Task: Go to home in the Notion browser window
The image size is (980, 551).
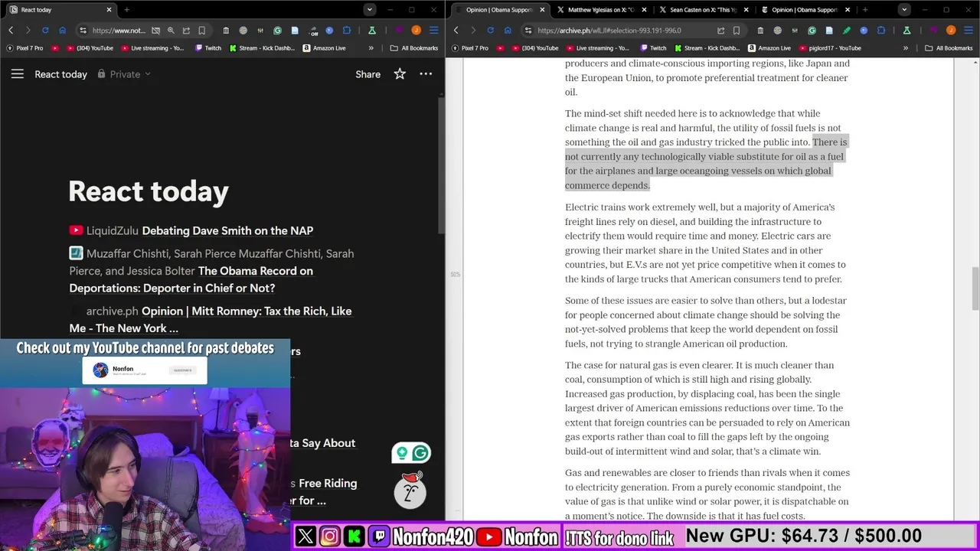Action: (x=63, y=31)
